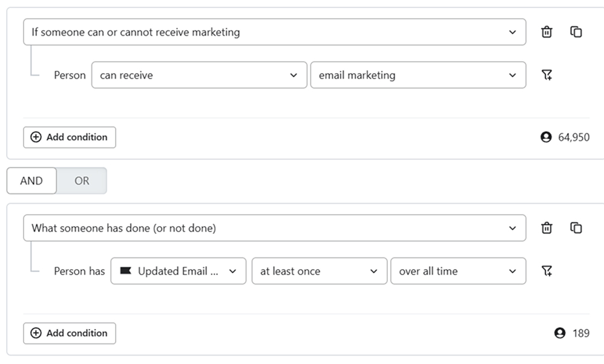Duplicate the 'What someone has done' condition
The image size is (604, 364).
(x=576, y=228)
